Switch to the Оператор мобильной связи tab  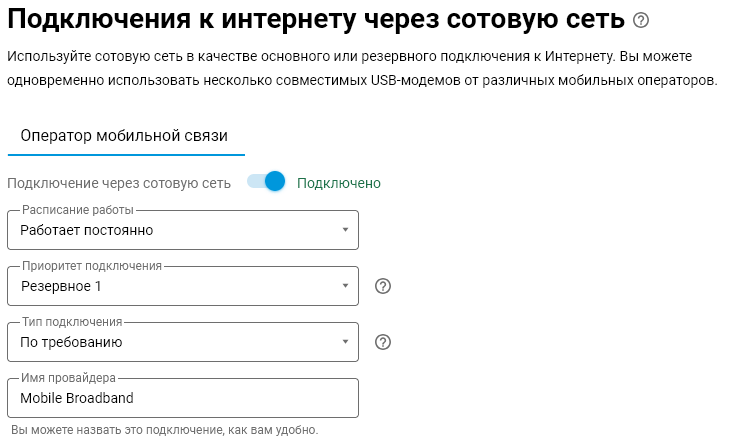pyautogui.click(x=125, y=135)
